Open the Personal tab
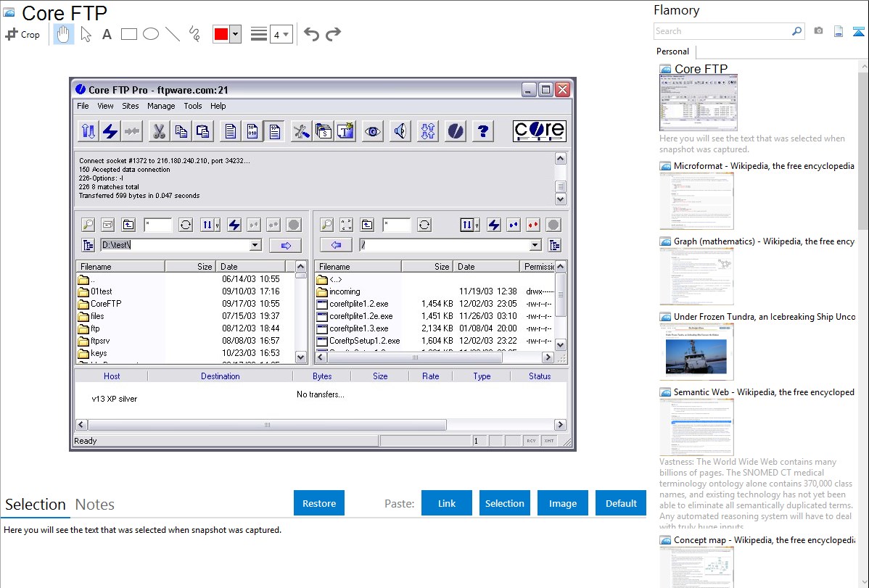This screenshot has width=869, height=588. [673, 51]
